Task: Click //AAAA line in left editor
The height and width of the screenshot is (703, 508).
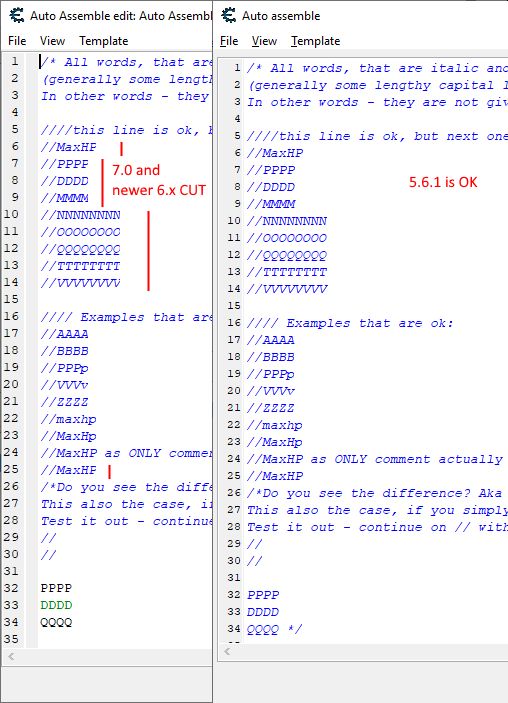Action: pos(65,334)
